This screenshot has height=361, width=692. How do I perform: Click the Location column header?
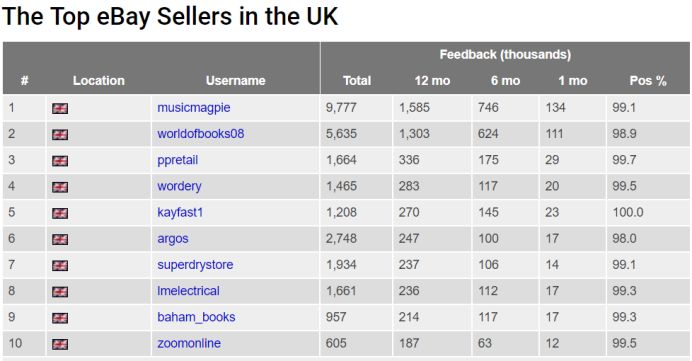coord(99,81)
